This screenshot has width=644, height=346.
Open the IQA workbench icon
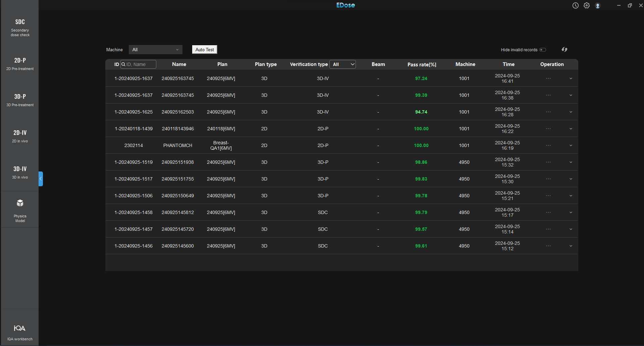(x=20, y=328)
